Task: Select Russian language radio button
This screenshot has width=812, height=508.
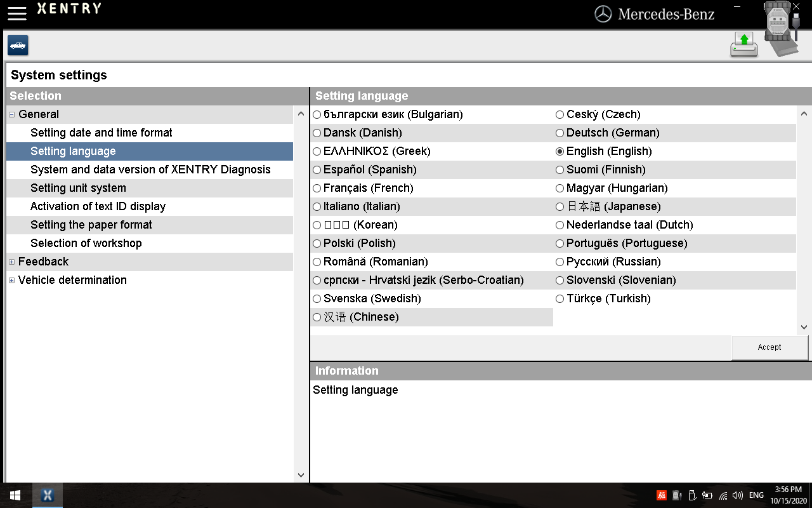Action: [560, 262]
